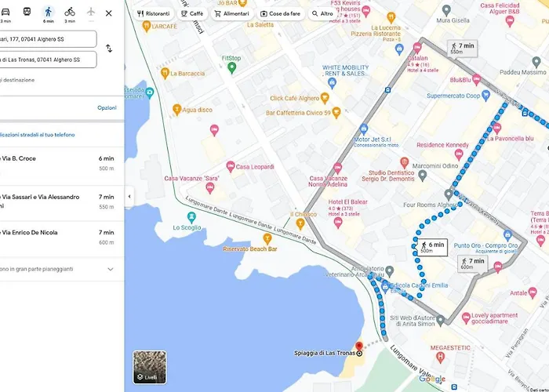Choose the Via Enrico De Nicola route
This screenshot has width=549, height=392.
pyautogui.click(x=62, y=239)
